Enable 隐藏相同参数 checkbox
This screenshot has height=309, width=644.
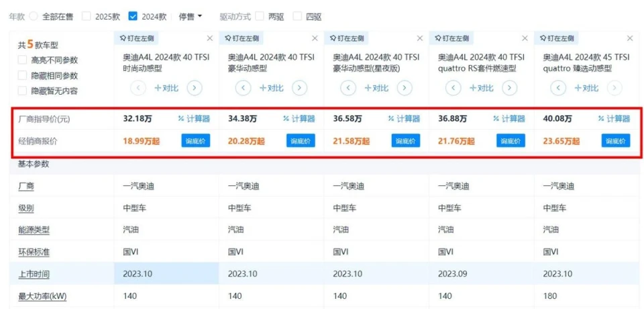coord(23,76)
